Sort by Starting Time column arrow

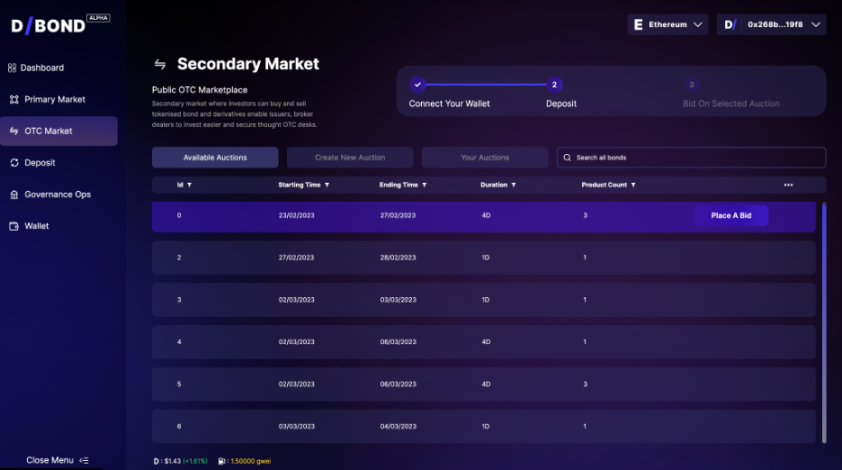pyautogui.click(x=326, y=185)
